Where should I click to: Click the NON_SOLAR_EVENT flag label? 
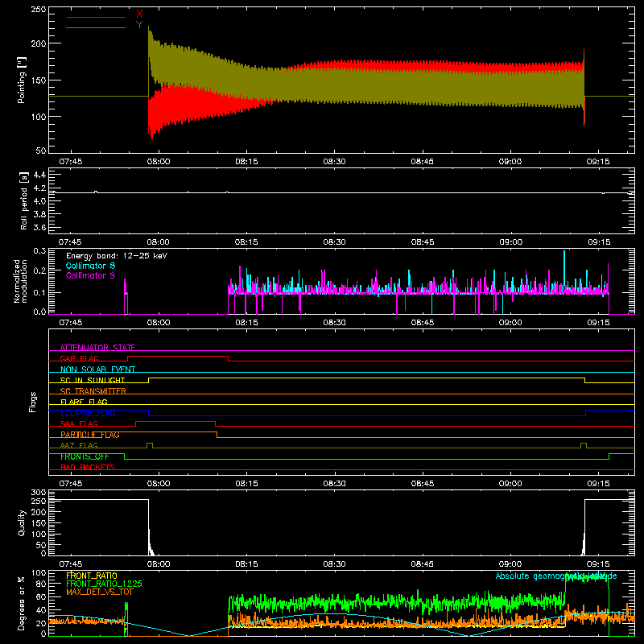(x=97, y=369)
